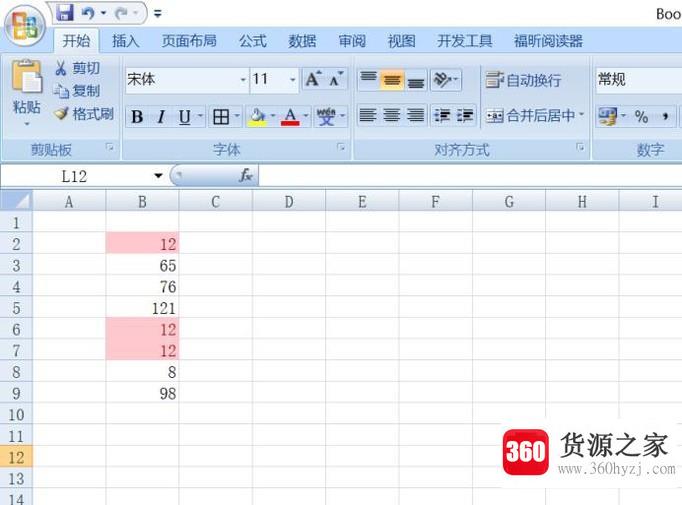The image size is (682, 505).
Task: Go to the 审阅 tab
Action: point(352,41)
